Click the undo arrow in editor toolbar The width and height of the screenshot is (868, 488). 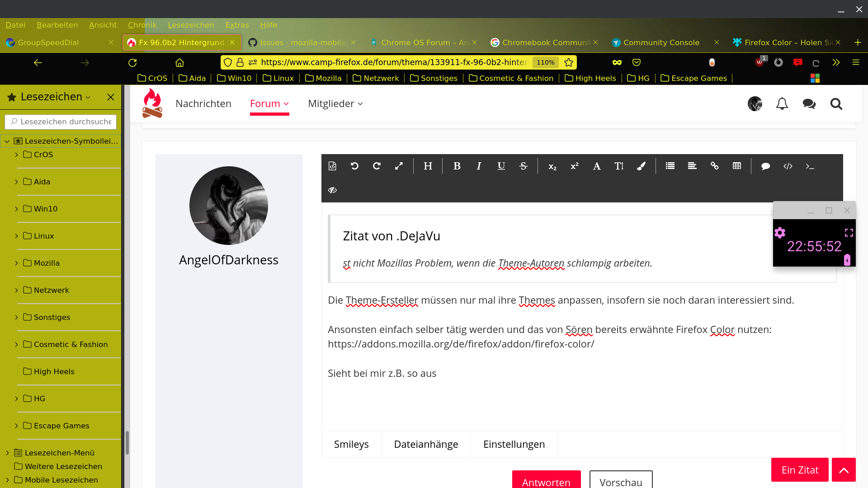354,166
